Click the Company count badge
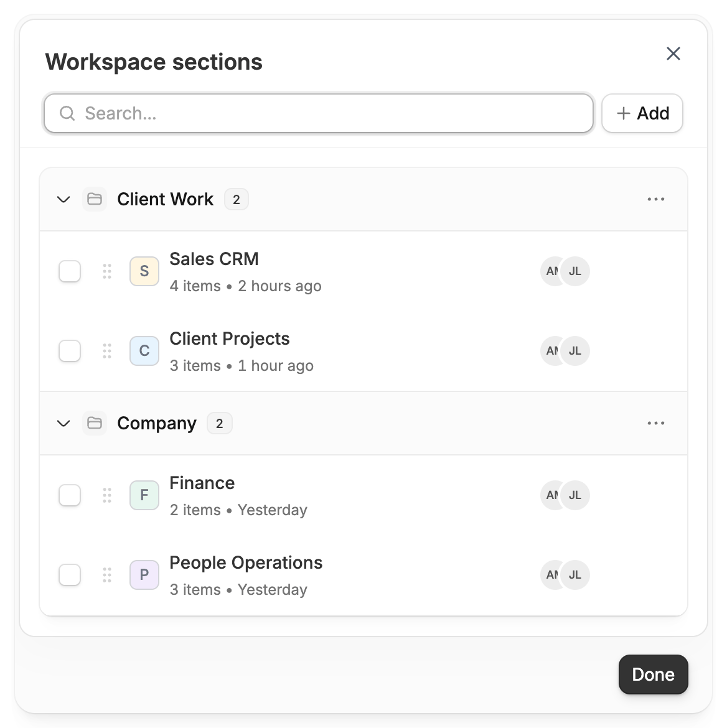 (x=220, y=424)
